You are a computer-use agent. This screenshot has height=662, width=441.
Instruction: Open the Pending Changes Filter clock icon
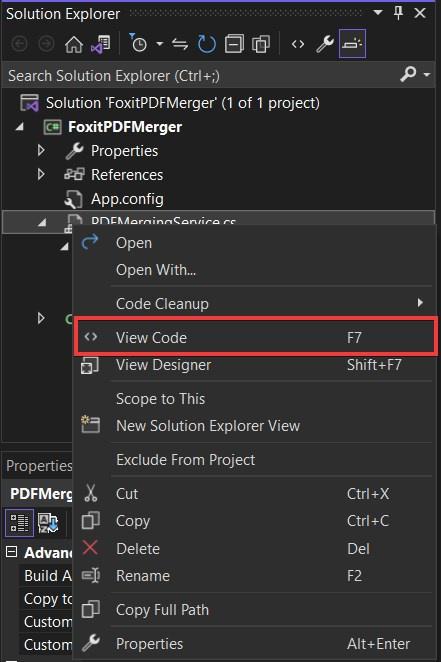pos(138,43)
